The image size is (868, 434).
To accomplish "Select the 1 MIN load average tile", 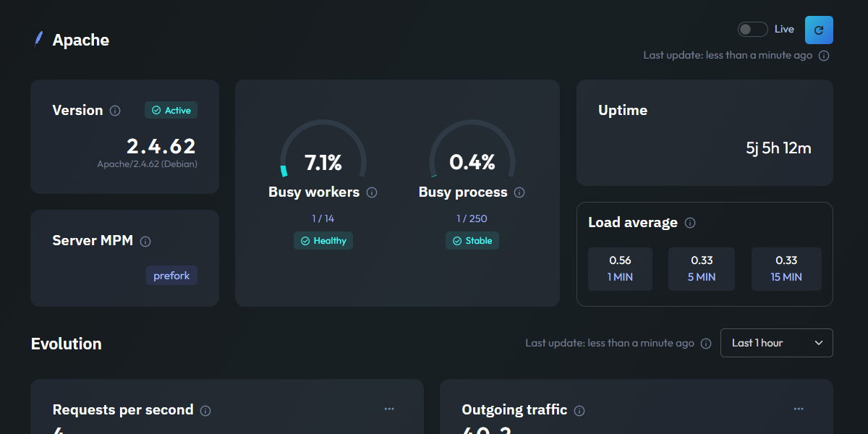I will coord(620,269).
